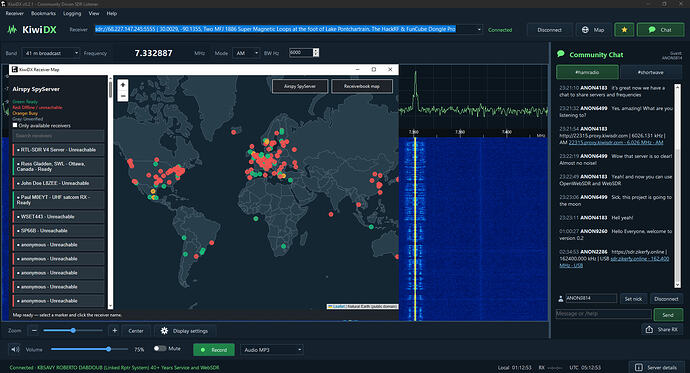Start recording with the Record button
690x373 pixels.
pyautogui.click(x=214, y=350)
